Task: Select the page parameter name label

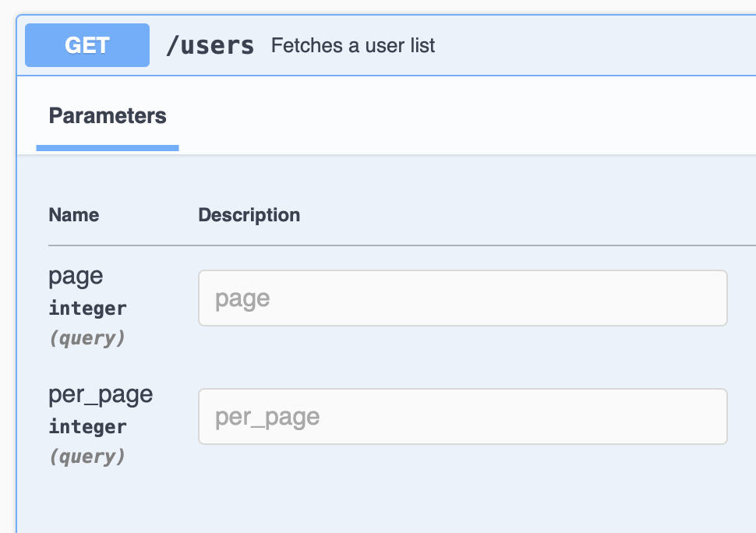Action: pos(75,276)
